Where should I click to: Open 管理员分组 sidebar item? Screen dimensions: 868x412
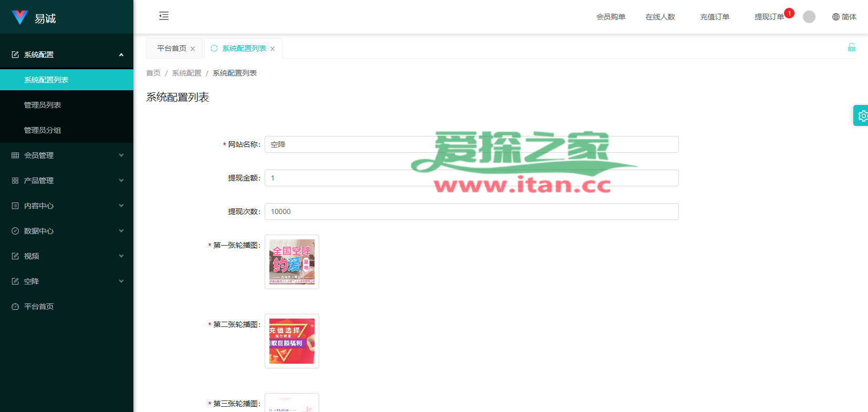(x=43, y=130)
